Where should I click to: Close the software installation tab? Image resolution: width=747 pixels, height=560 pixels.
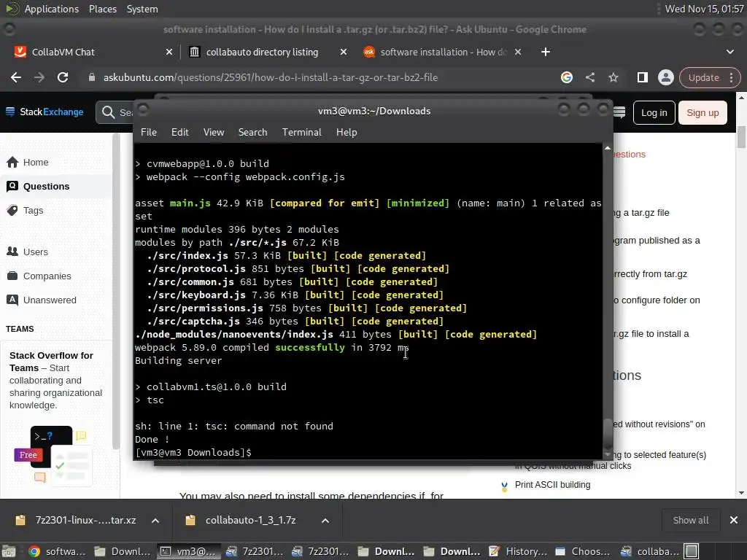(x=518, y=52)
